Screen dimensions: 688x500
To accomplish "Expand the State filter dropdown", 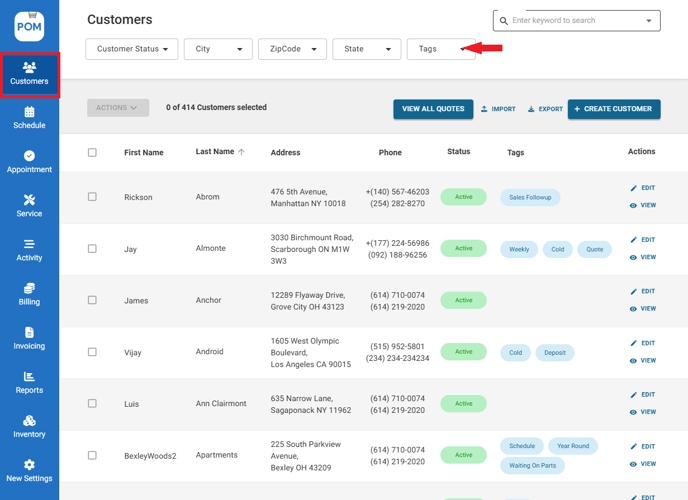I will pyautogui.click(x=366, y=49).
